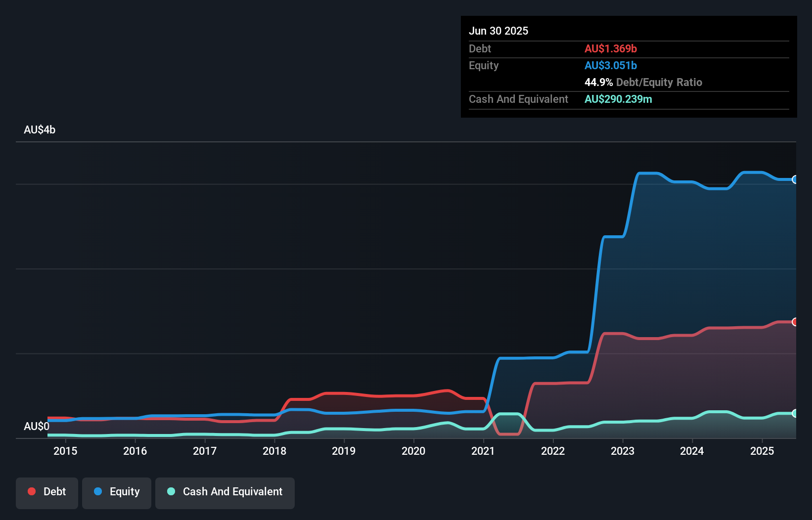Click the 2016 x-axis label
The height and width of the screenshot is (520, 812).
click(x=135, y=451)
